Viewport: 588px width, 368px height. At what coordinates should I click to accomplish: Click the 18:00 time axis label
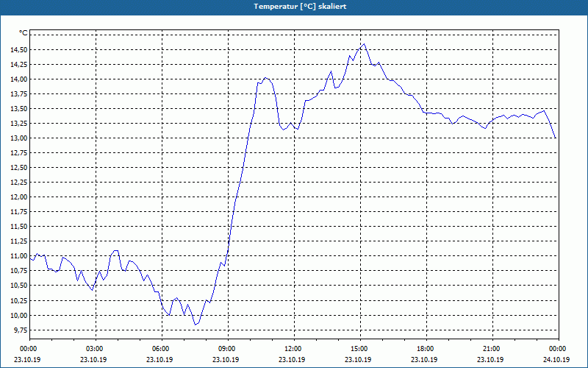(x=425, y=349)
